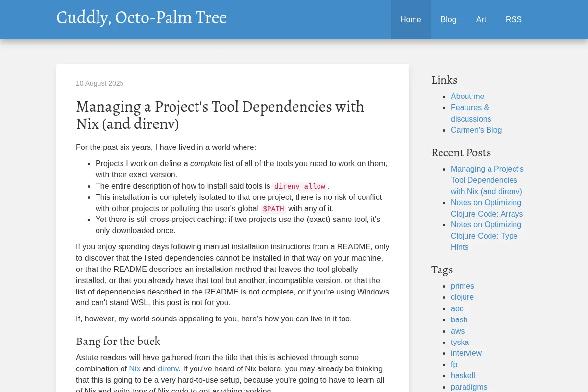Select the bash tag
588x392 pixels.
(x=459, y=319)
